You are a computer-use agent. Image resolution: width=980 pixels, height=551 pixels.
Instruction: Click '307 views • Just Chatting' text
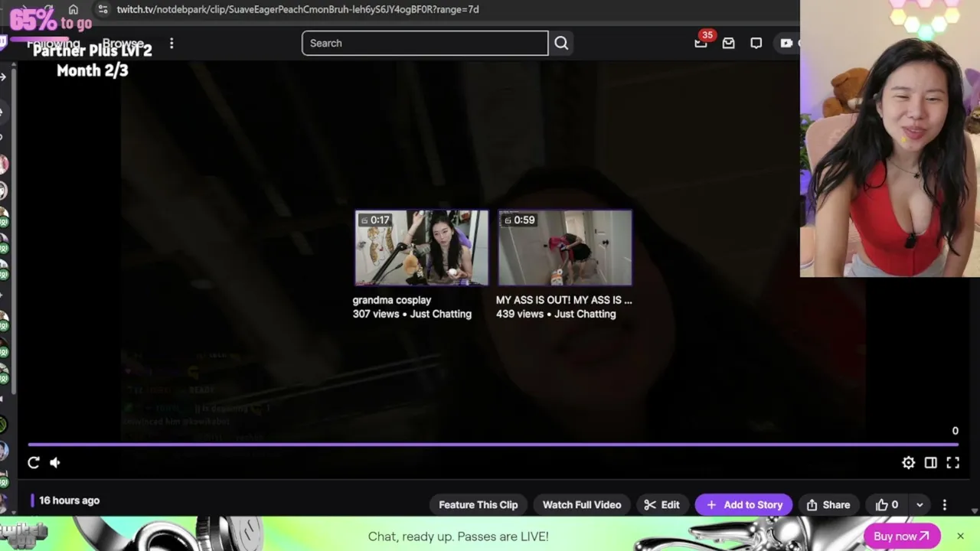point(412,314)
